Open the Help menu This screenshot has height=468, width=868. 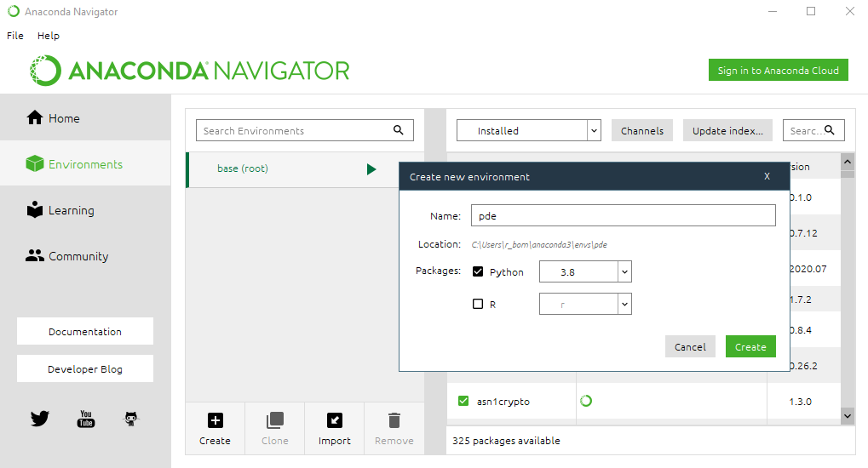click(x=49, y=36)
